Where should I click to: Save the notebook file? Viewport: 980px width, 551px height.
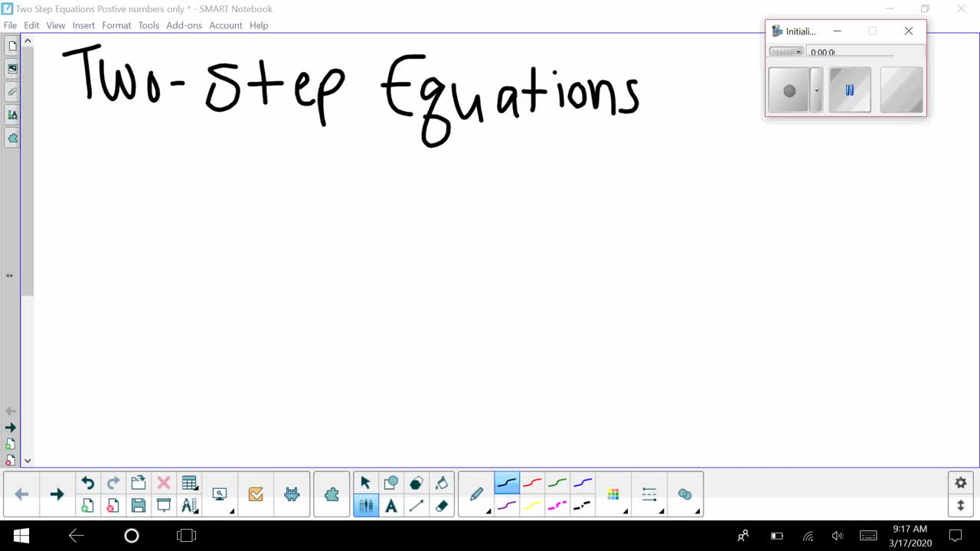139,505
